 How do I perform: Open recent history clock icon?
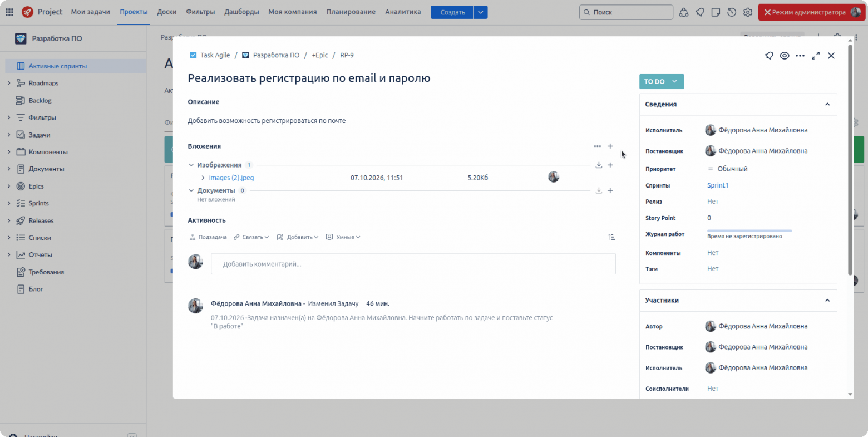click(x=732, y=12)
